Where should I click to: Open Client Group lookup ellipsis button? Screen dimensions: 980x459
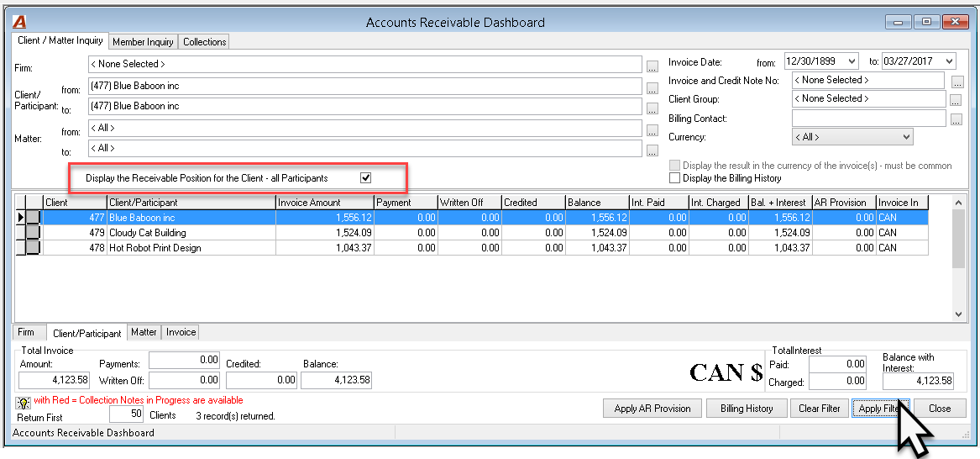955,100
